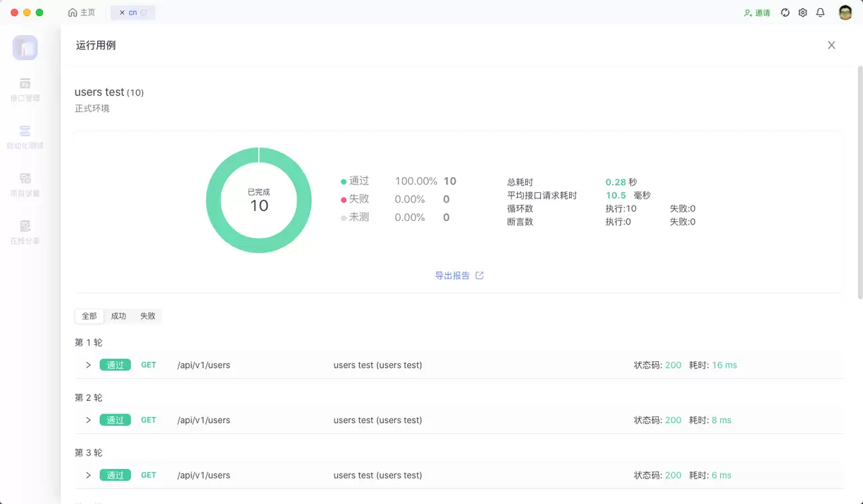Open 项目设置 in the sidebar
Screen dimensions: 863x504
[x=25, y=185]
